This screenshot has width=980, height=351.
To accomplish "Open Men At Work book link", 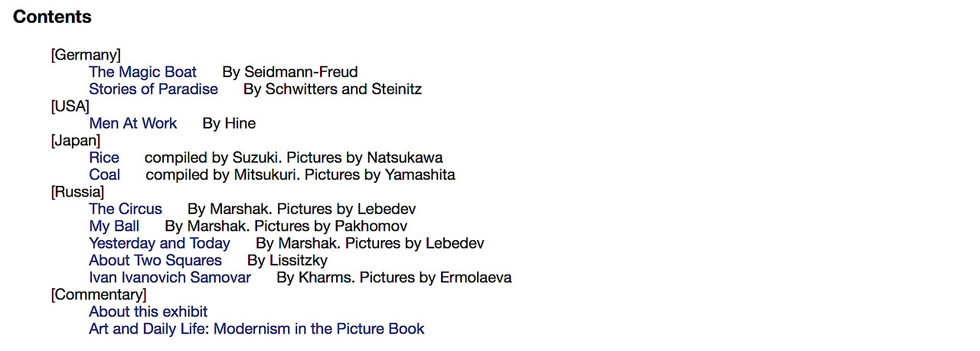I will pyautogui.click(x=132, y=124).
